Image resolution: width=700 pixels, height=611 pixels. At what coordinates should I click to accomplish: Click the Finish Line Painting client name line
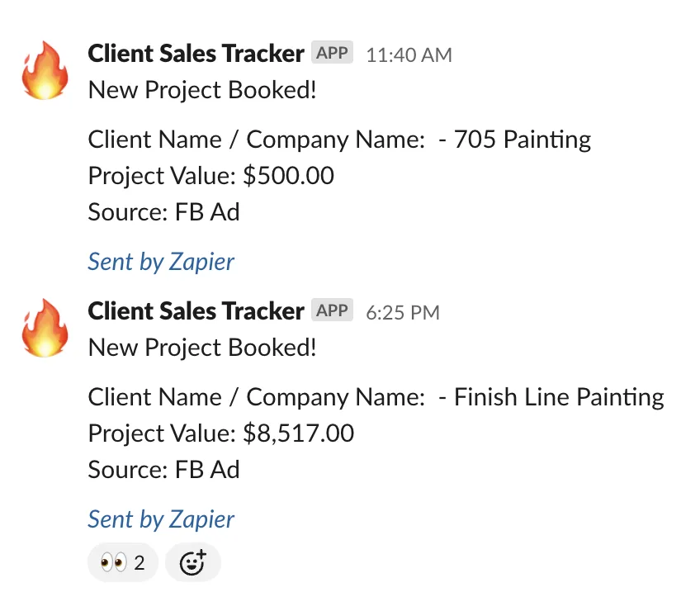[376, 397]
